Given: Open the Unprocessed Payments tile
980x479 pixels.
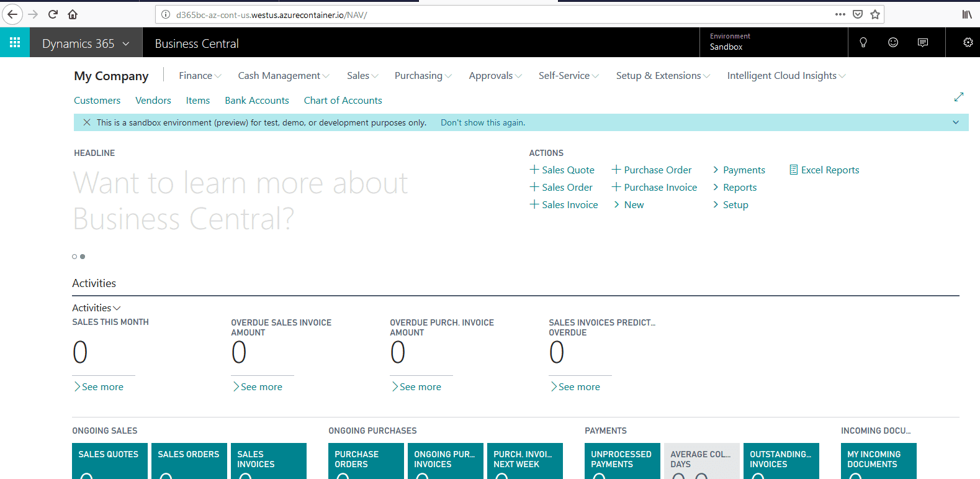Looking at the screenshot, I should [x=623, y=461].
